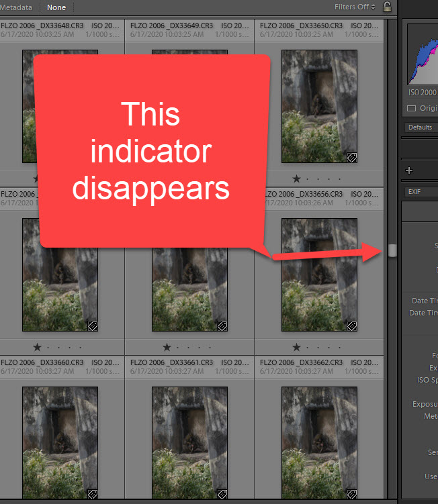Open the Defaults preset dropdown

pyautogui.click(x=421, y=128)
